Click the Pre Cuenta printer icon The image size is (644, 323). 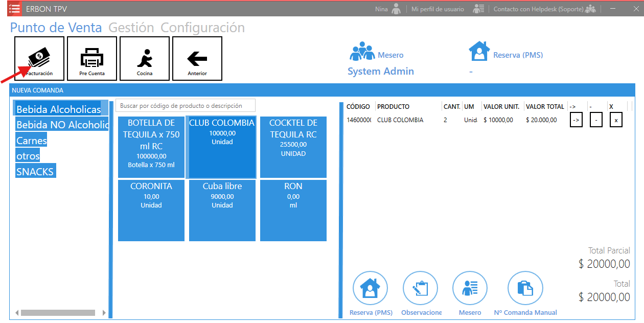(x=92, y=58)
